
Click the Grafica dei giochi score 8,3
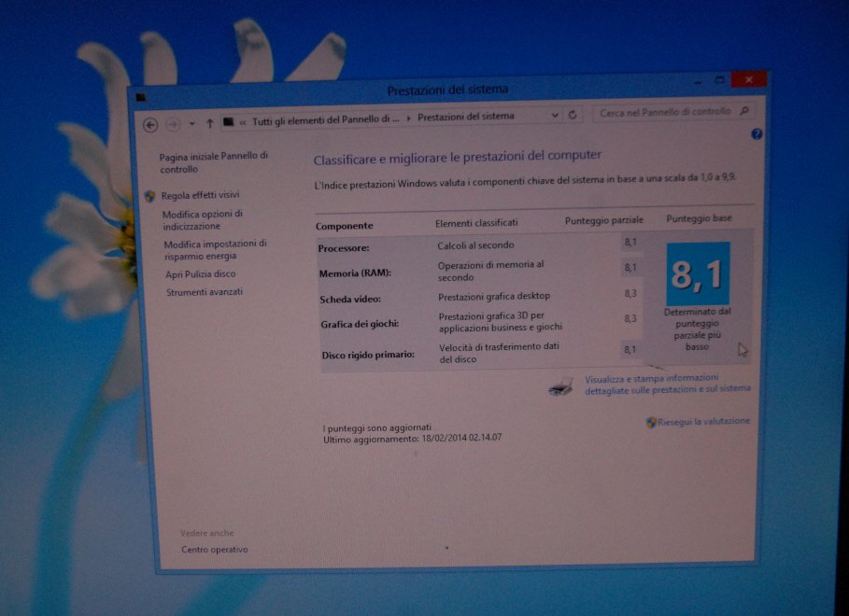(630, 319)
